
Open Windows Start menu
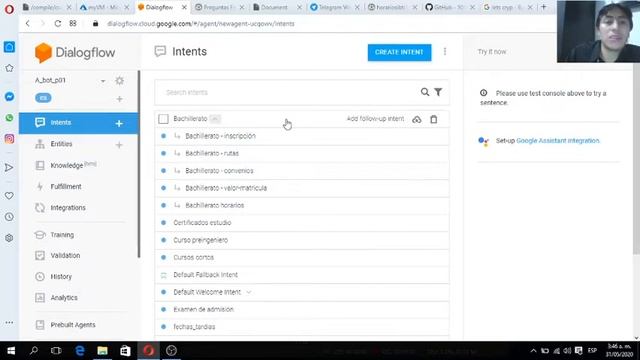11,351
